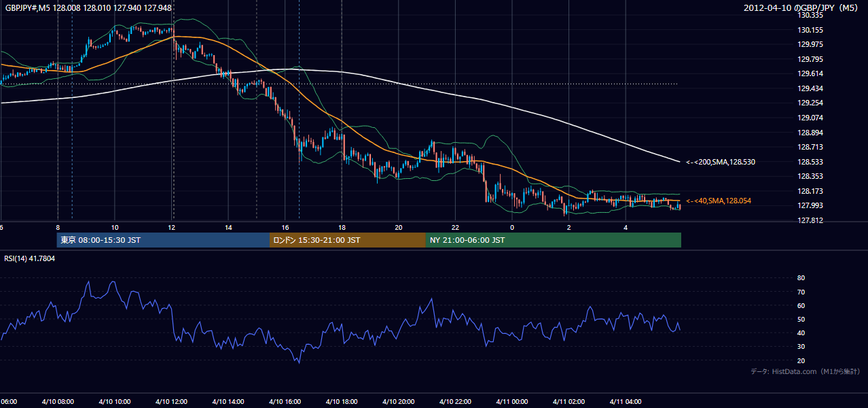
Task: Click the 4/10 22:00 time axis label
Action: tap(454, 402)
